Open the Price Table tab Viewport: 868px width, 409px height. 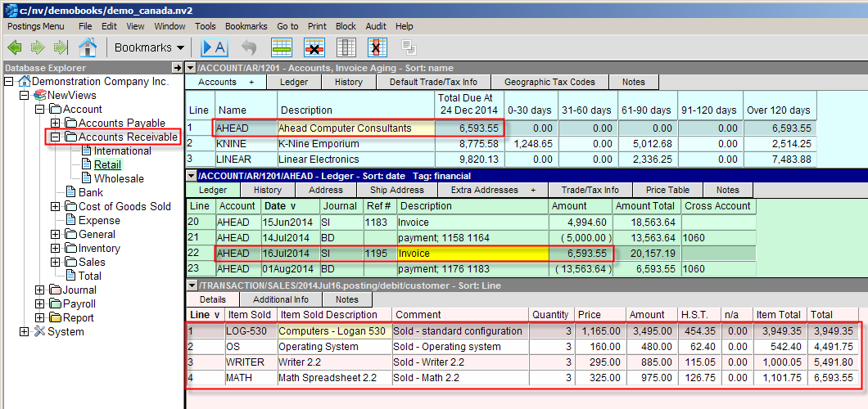[668, 190]
